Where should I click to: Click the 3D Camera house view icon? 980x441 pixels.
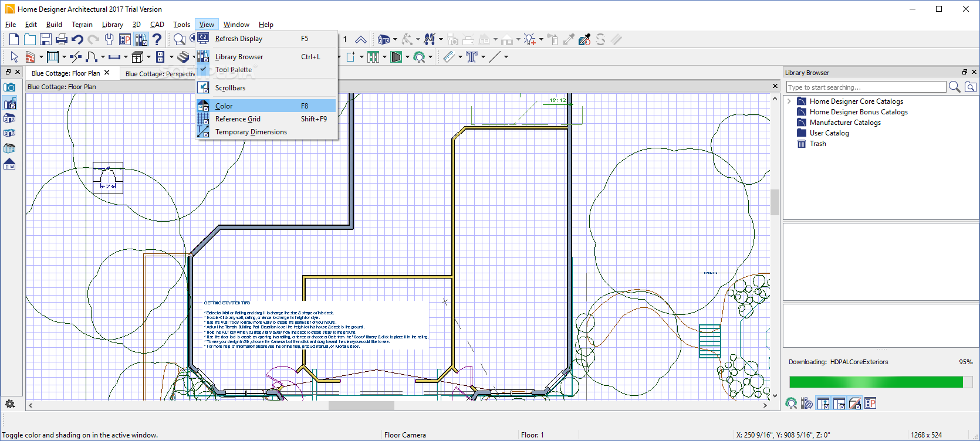[x=383, y=39]
